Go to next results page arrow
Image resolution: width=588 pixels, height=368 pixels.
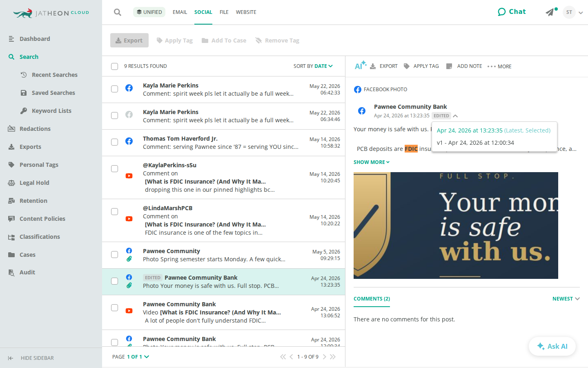(325, 357)
